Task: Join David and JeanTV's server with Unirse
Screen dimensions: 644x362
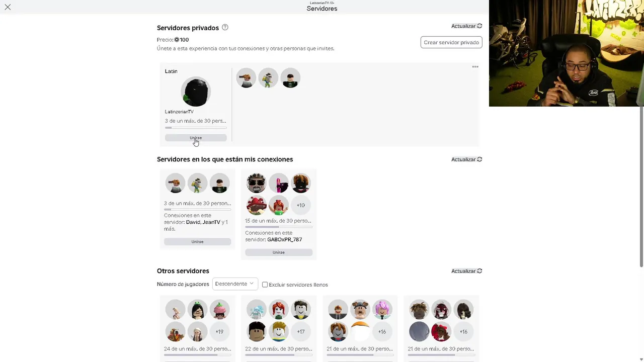Action: (x=197, y=242)
